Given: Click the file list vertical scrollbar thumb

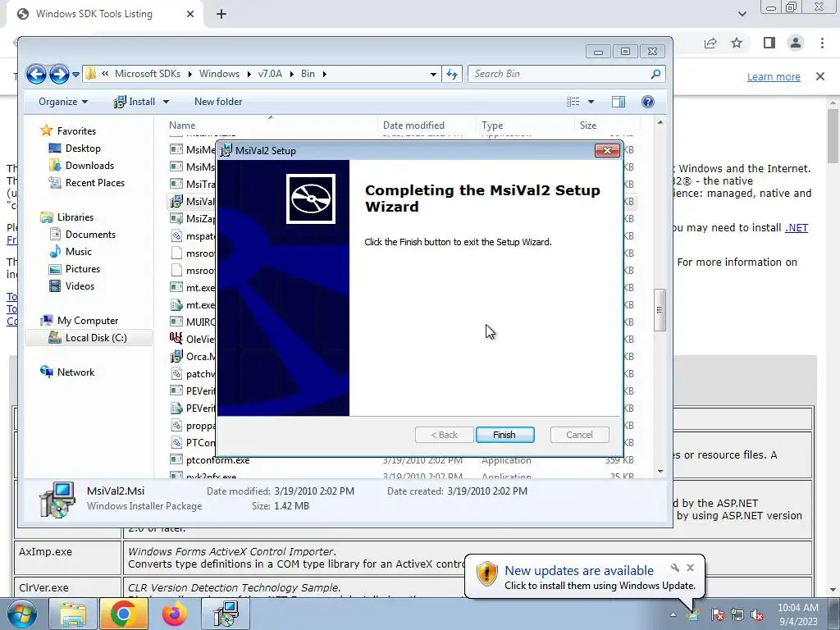Looking at the screenshot, I should [x=660, y=310].
